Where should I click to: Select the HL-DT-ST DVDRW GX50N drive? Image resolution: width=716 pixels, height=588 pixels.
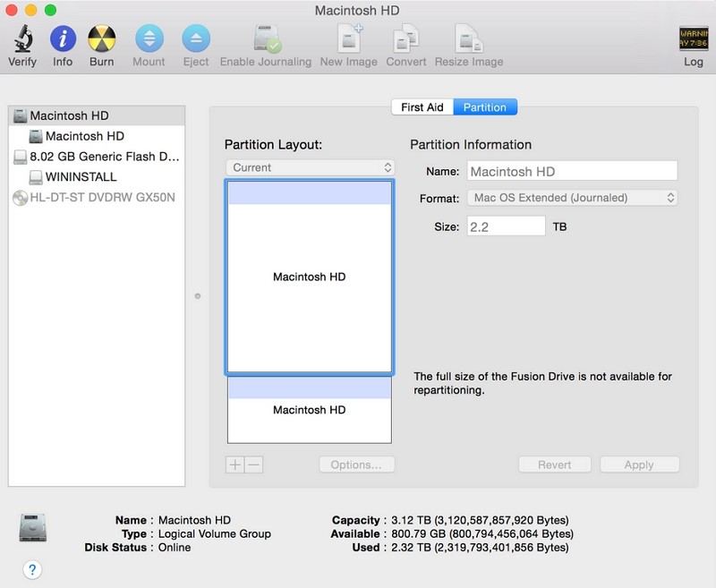click(97, 197)
